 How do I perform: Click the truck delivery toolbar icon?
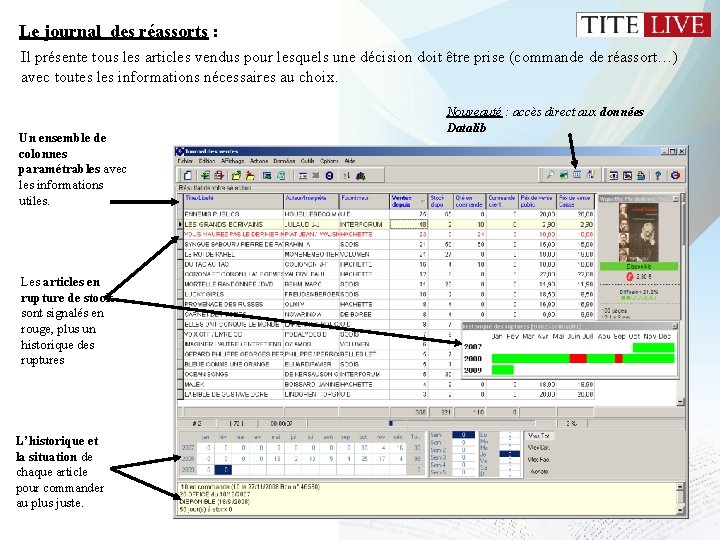pyautogui.click(x=361, y=175)
